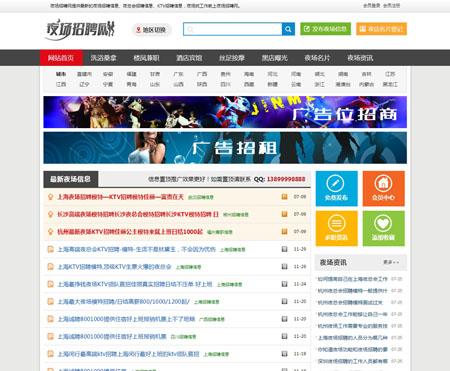Click the magnifier search button
Viewport: 450px width, 371px height.
(x=288, y=29)
